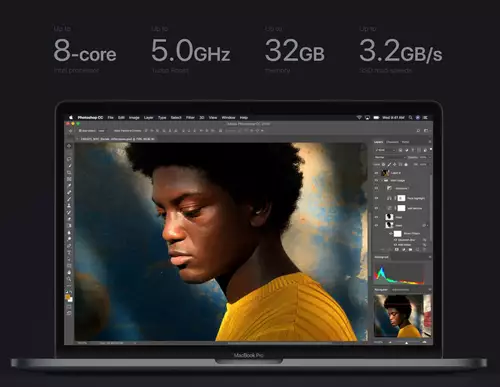Click the Wi-Fi icon in menu bar
Screen dimensions: 500x387
pyautogui.click(x=359, y=118)
